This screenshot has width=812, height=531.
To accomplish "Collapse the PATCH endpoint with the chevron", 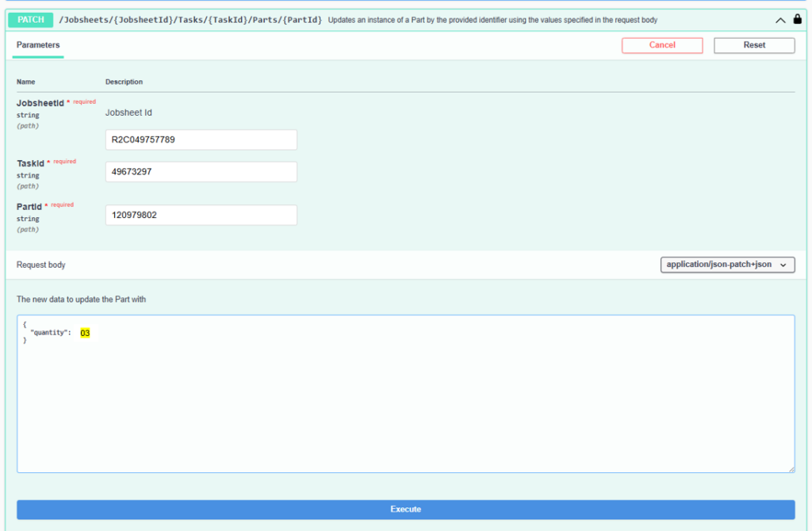I will point(781,21).
